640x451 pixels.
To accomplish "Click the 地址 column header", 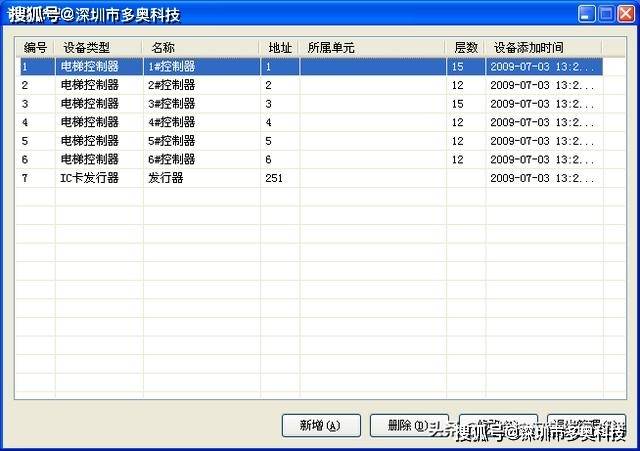I will coord(280,48).
